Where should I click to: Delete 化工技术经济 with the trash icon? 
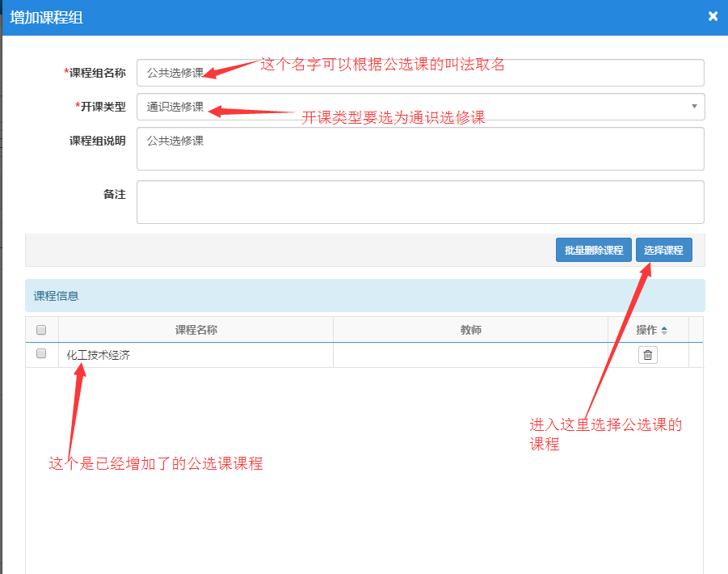click(647, 355)
